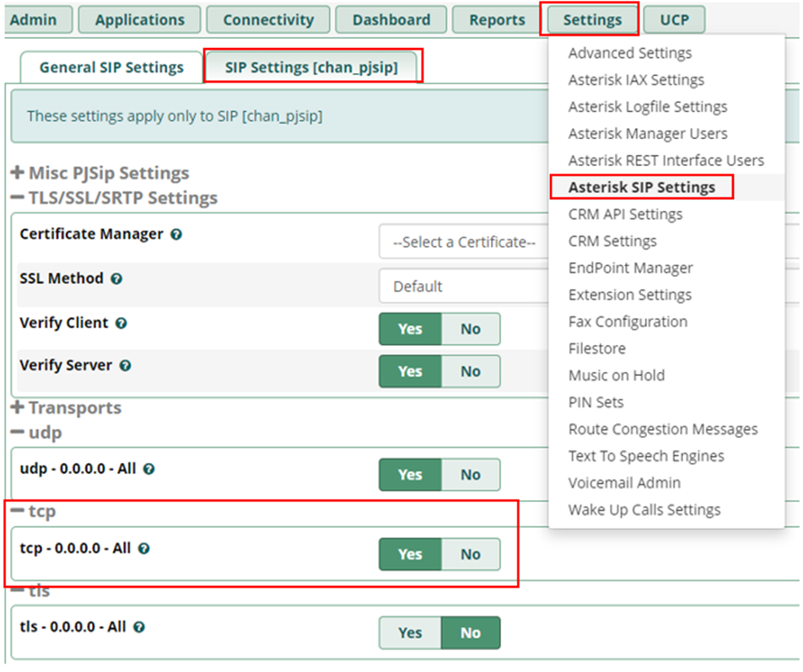
Task: Click the 'tcp - 0.0.0.0 - All' label
Action: [75, 549]
